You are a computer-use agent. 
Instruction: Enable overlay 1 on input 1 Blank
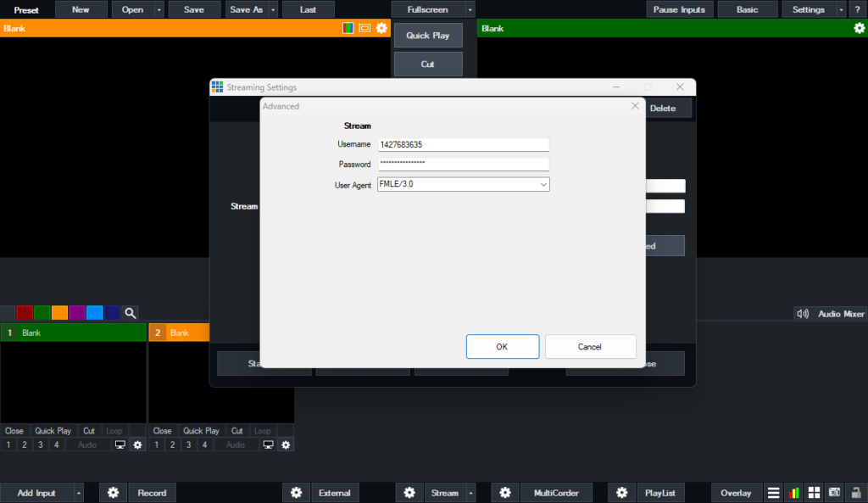[8, 444]
